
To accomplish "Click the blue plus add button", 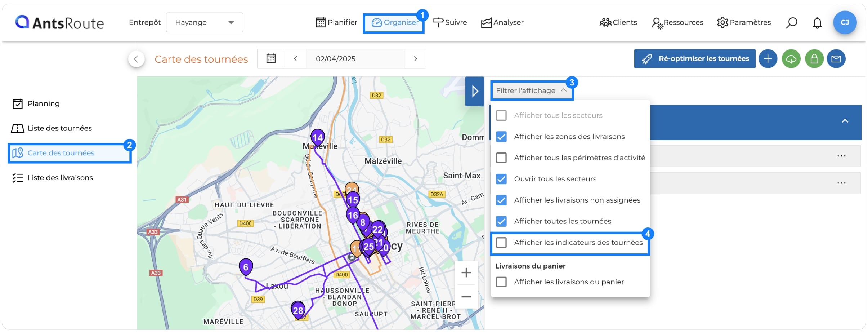I will [x=768, y=59].
